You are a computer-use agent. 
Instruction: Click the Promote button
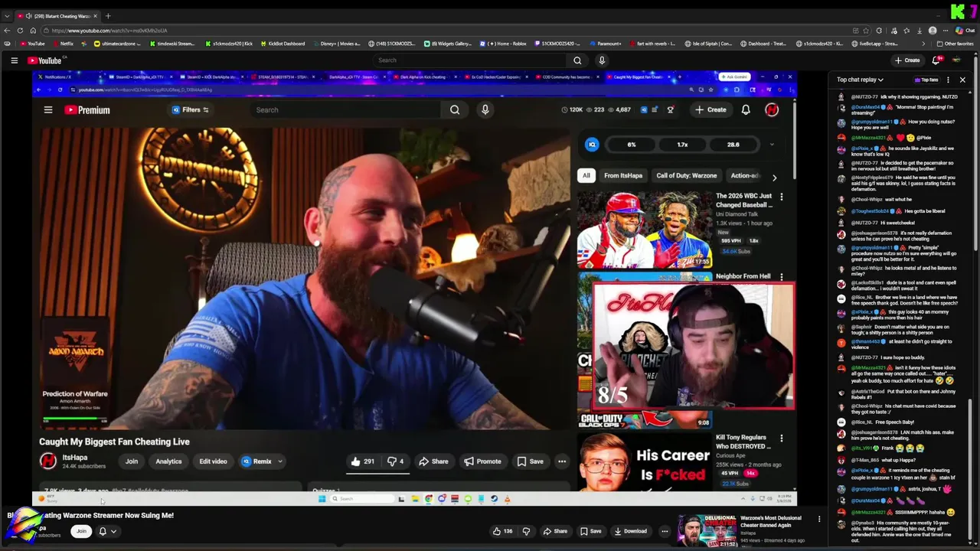click(x=482, y=461)
